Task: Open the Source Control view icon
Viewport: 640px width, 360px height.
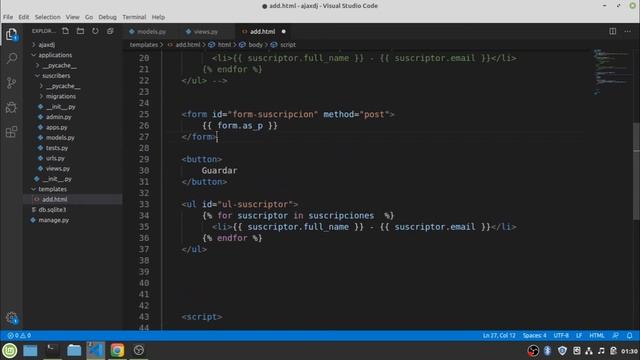Action: click(x=11, y=83)
